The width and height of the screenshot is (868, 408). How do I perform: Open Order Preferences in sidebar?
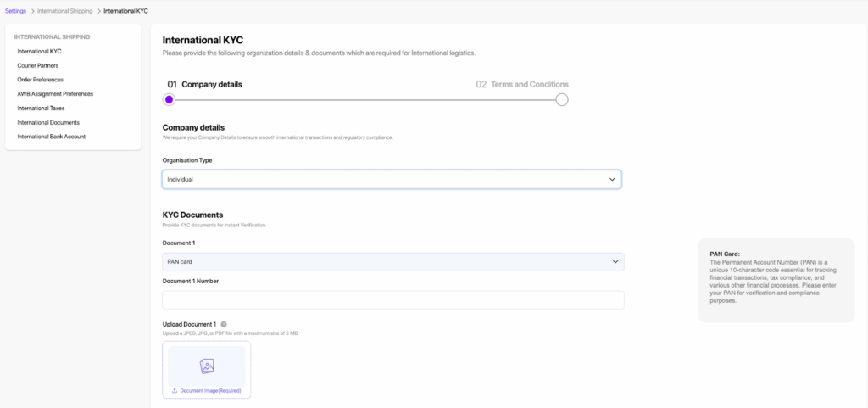pos(40,80)
